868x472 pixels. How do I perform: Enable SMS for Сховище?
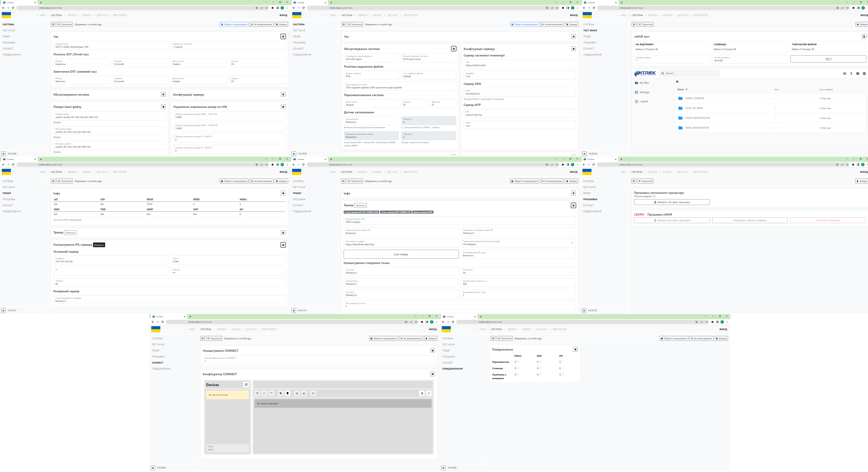coord(539,368)
